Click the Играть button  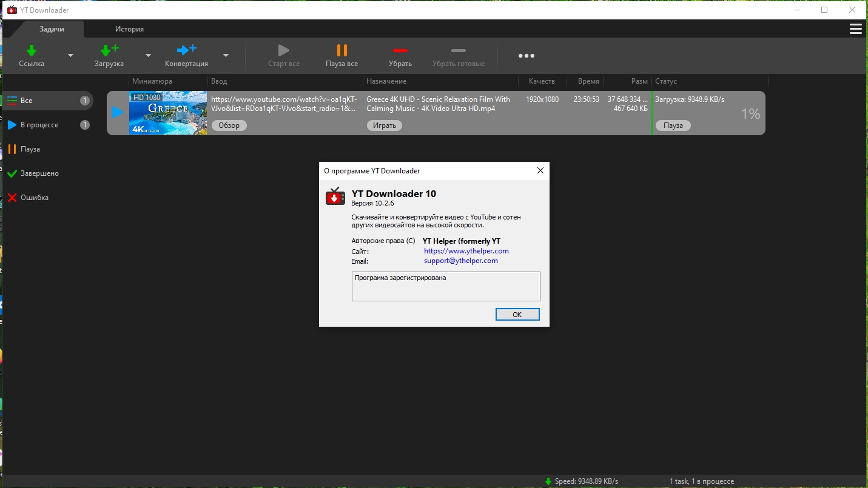pyautogui.click(x=385, y=125)
